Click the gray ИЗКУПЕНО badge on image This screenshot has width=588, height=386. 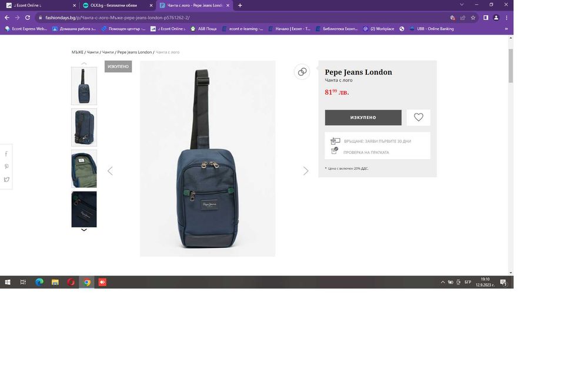pyautogui.click(x=118, y=66)
